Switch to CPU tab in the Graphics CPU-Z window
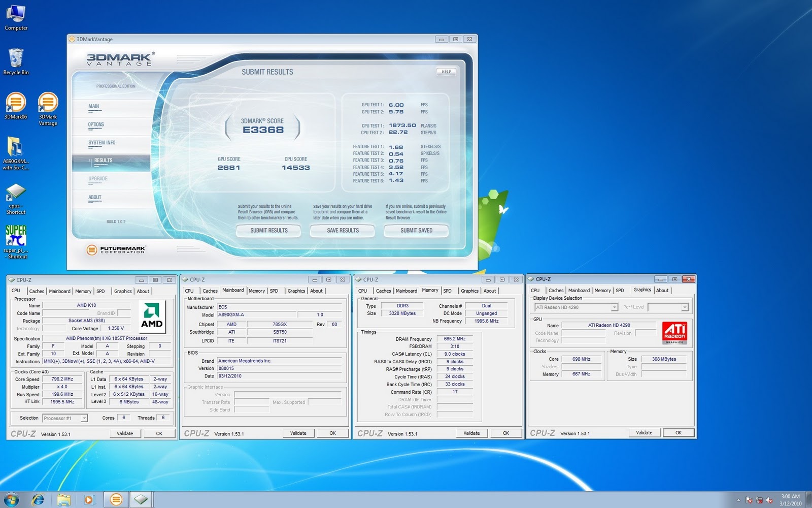The height and width of the screenshot is (508, 812). tap(535, 291)
